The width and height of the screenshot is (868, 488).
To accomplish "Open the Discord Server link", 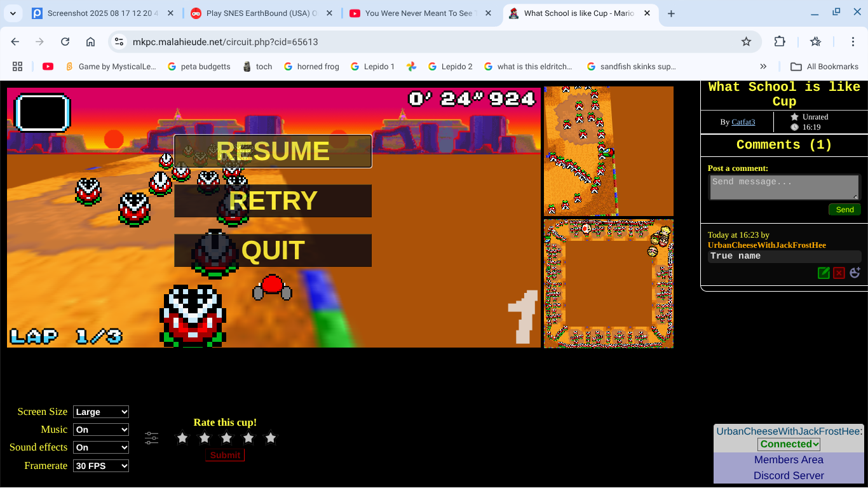I will coord(789,475).
